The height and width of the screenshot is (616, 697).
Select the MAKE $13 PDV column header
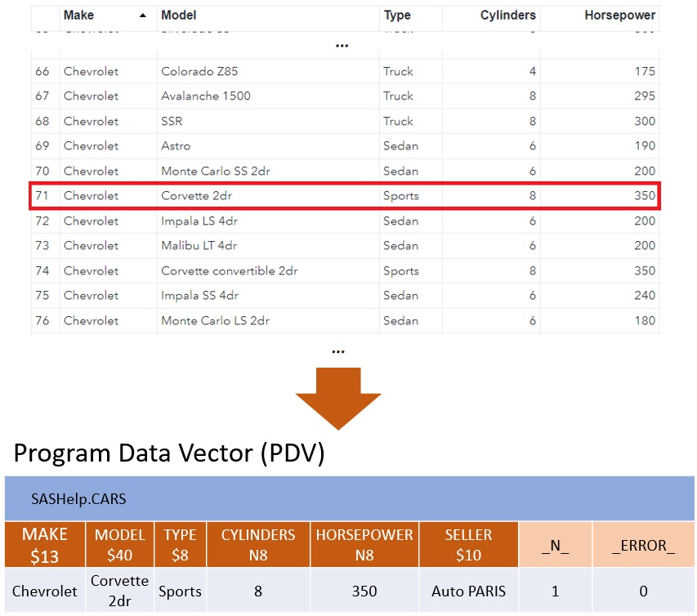[44, 543]
